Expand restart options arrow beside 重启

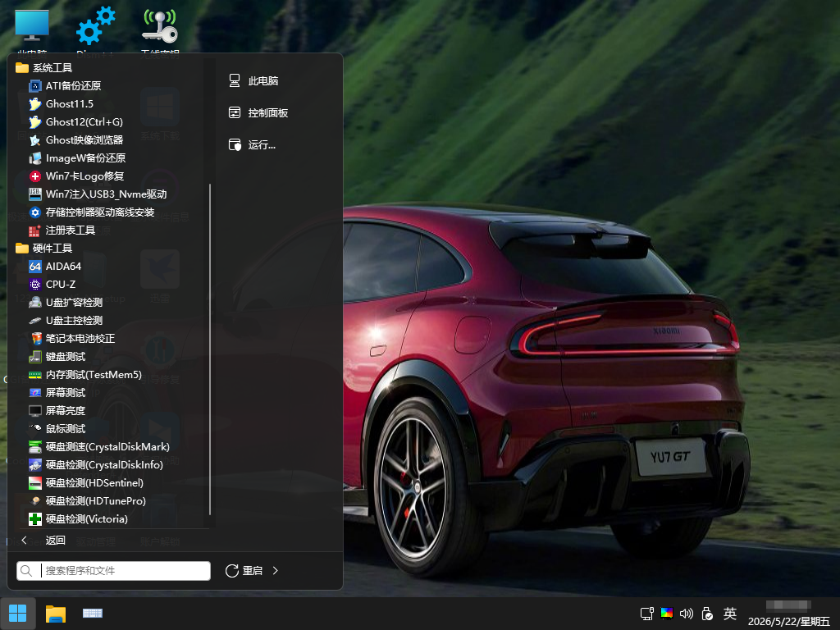276,571
